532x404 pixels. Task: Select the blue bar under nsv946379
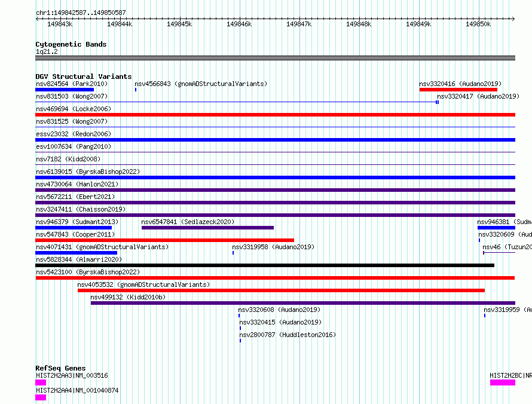[74, 228]
